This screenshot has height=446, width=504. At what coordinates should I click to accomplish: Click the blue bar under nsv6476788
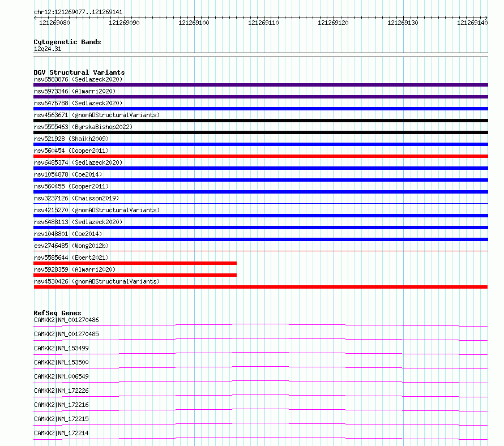(260, 109)
